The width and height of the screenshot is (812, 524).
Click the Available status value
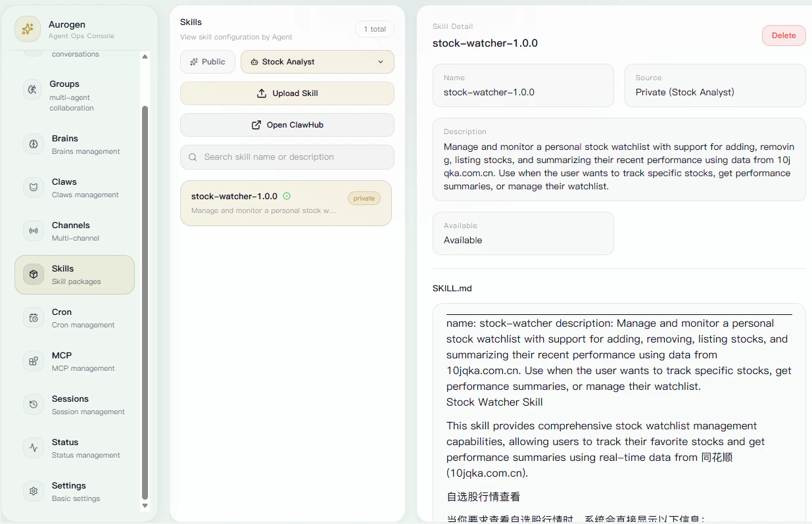click(x=463, y=240)
